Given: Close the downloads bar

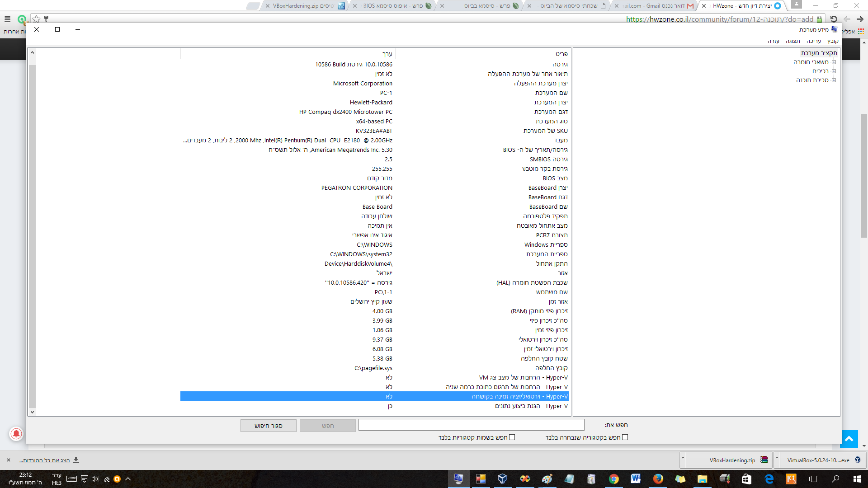Looking at the screenshot, I should pos(8,460).
